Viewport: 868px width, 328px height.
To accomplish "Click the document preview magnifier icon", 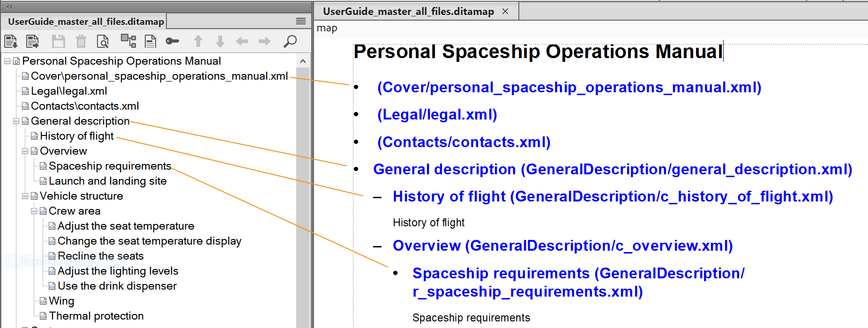I will pyautogui.click(x=103, y=42).
